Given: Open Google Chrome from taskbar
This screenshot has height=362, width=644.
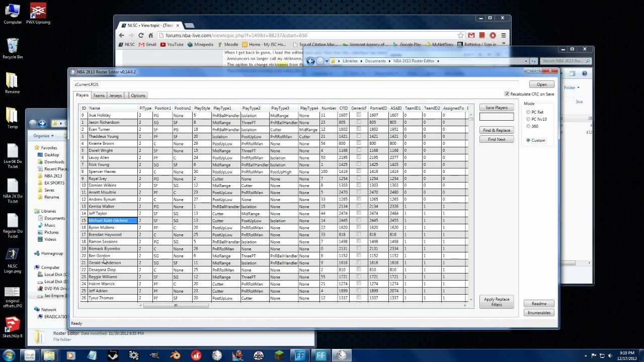Looking at the screenshot, I should pos(30,355).
